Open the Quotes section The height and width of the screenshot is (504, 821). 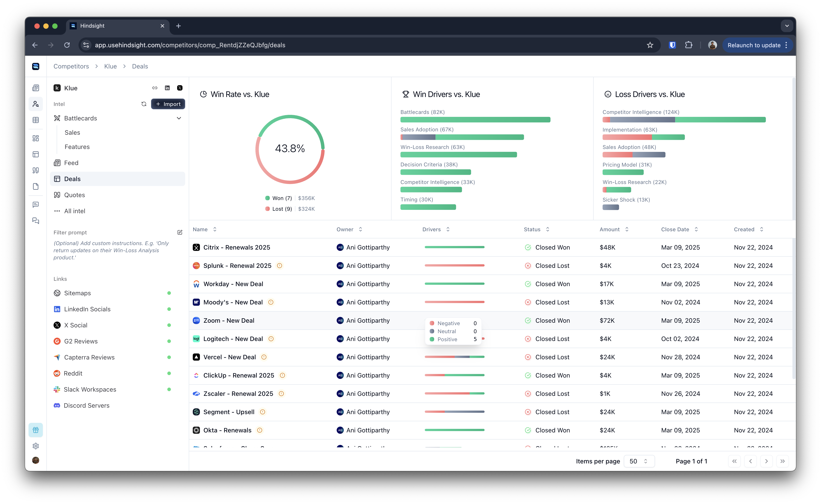tap(117, 195)
